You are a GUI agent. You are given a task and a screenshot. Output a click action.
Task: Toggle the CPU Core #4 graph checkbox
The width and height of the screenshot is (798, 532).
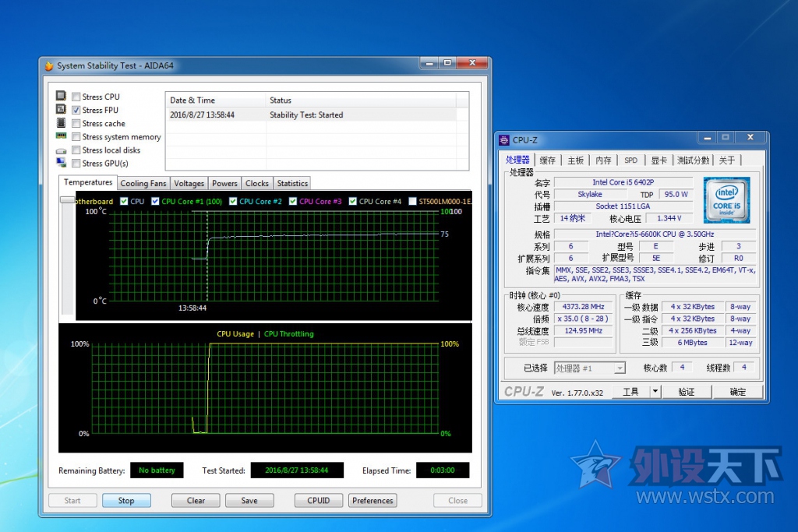[353, 202]
